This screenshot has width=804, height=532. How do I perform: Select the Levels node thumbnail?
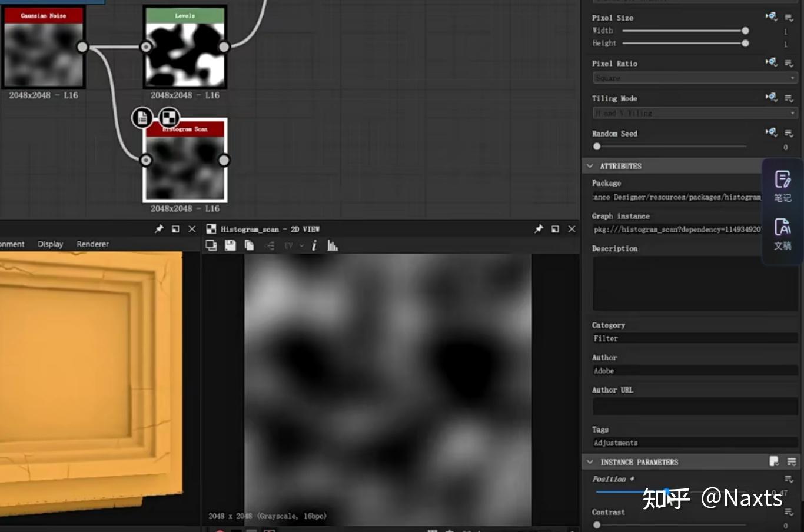point(185,55)
